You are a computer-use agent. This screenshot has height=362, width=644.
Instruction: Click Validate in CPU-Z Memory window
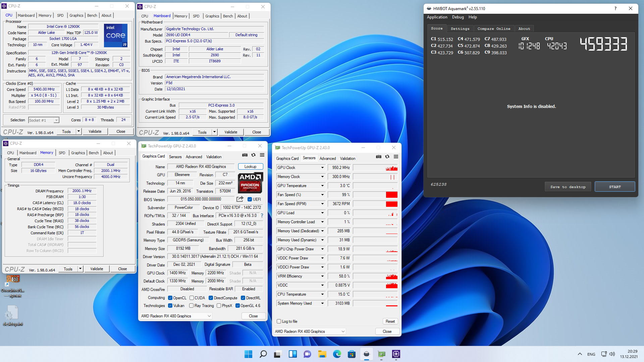pyautogui.click(x=97, y=269)
